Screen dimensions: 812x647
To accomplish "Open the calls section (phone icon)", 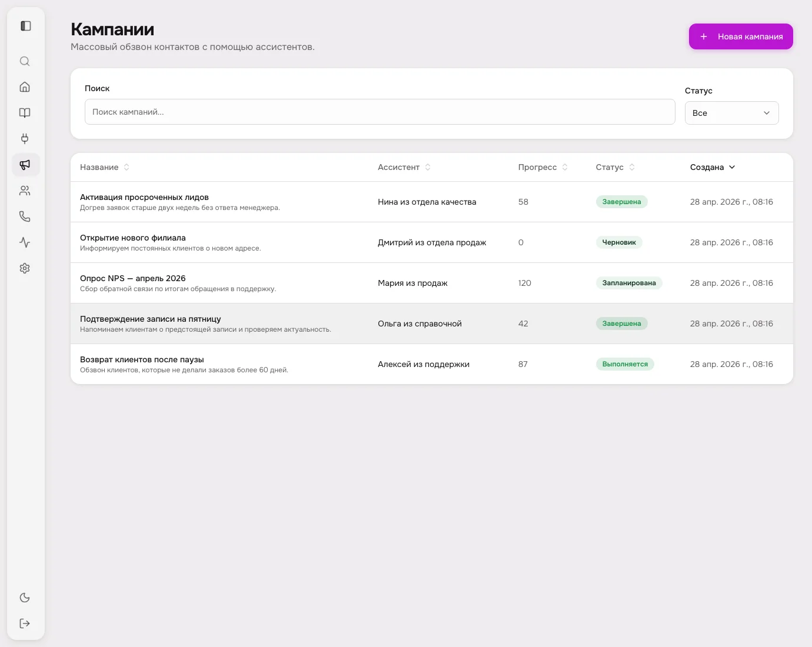I will point(25,216).
